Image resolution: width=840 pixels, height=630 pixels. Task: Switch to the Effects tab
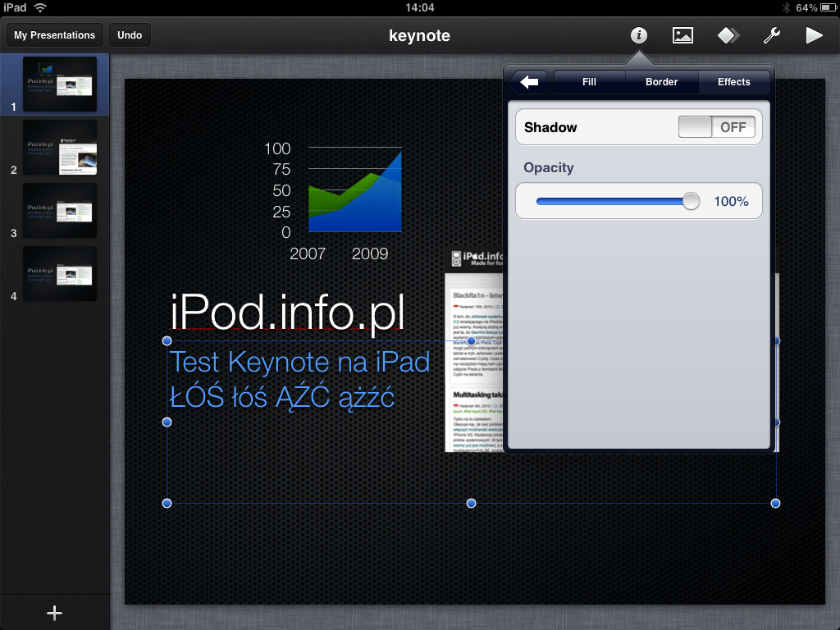tap(734, 82)
